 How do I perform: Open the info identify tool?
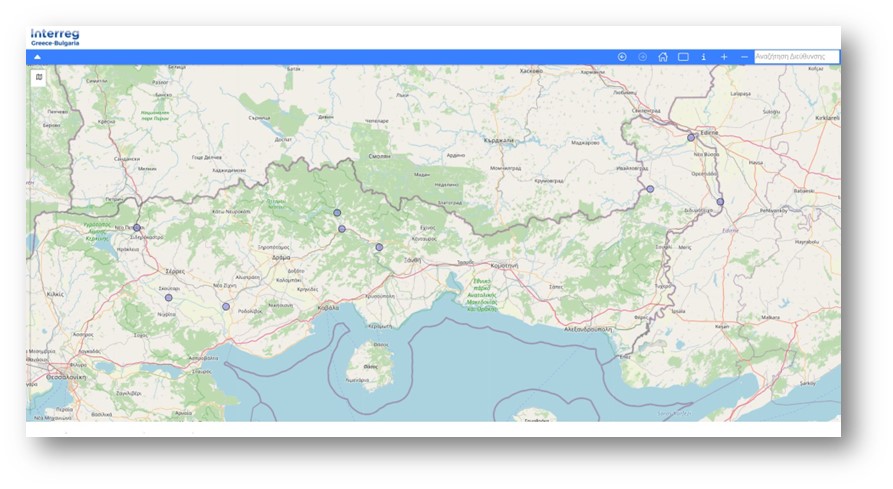coord(704,57)
